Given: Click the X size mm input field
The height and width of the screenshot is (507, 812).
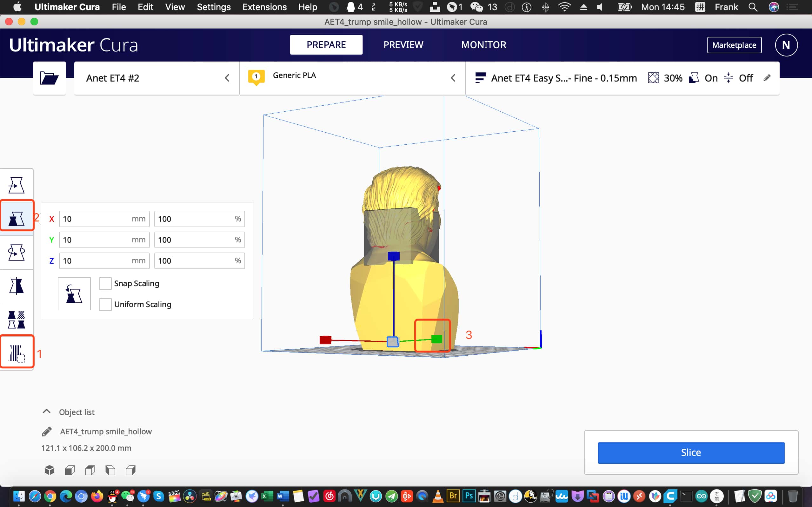Looking at the screenshot, I should pyautogui.click(x=104, y=219).
